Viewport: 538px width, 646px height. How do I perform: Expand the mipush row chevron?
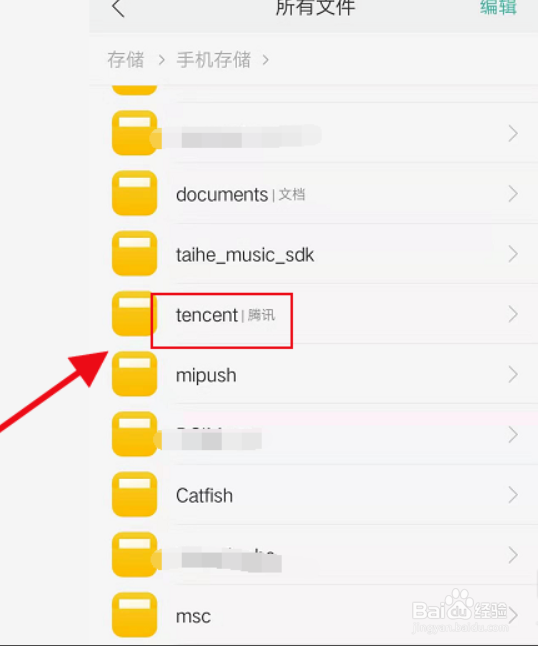513,374
